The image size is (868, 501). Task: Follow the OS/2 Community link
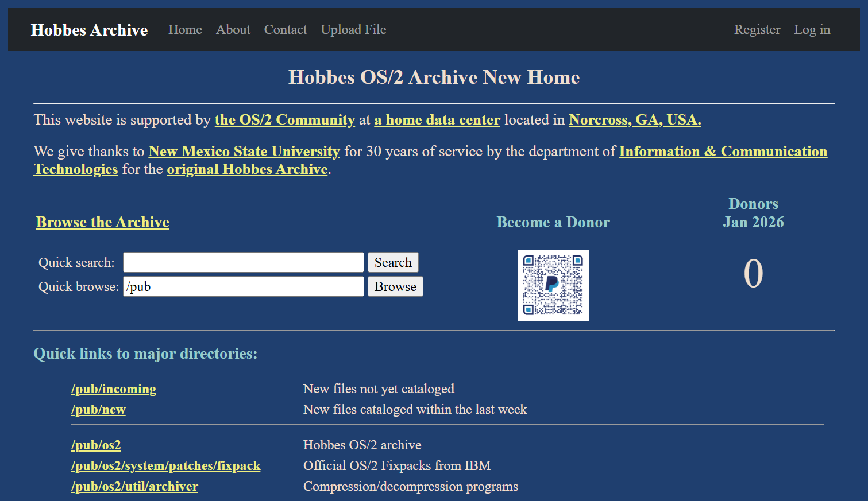[285, 120]
